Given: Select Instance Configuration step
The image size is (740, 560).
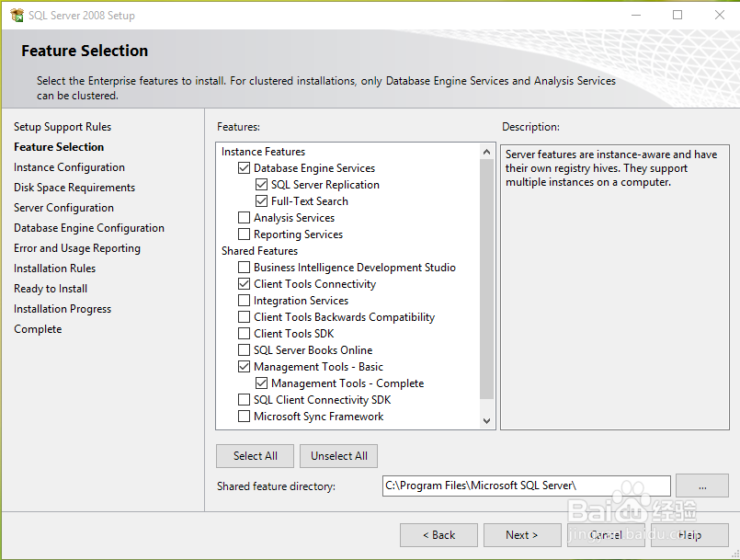Looking at the screenshot, I should pos(69,167).
